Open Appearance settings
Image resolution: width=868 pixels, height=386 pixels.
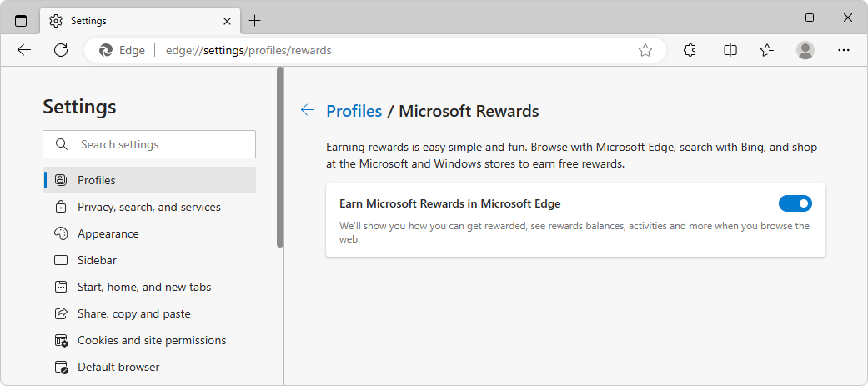[x=149, y=233]
